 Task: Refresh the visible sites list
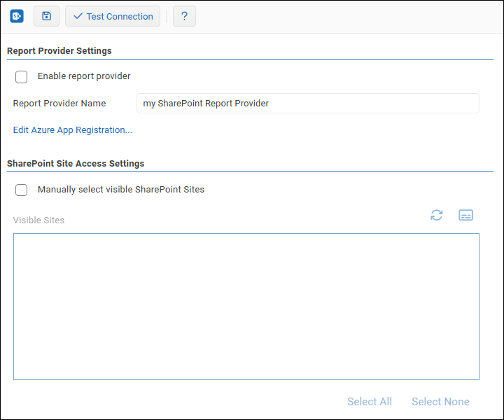[437, 215]
